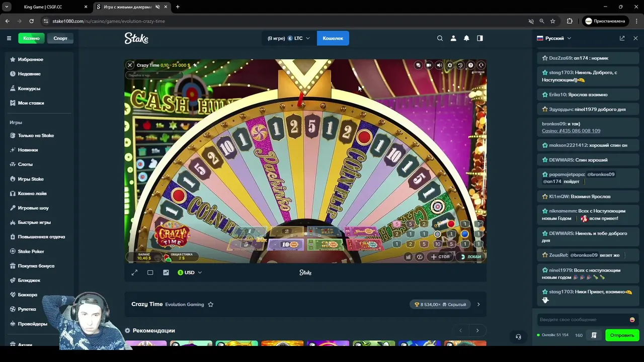Open game statistics bar chart icon
Image resolution: width=644 pixels, height=362 pixels.
tap(408, 257)
